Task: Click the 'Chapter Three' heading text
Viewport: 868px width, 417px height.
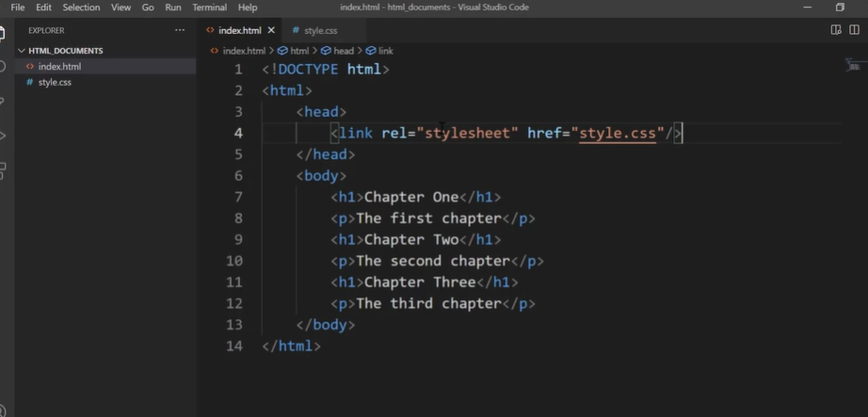Action: click(420, 282)
